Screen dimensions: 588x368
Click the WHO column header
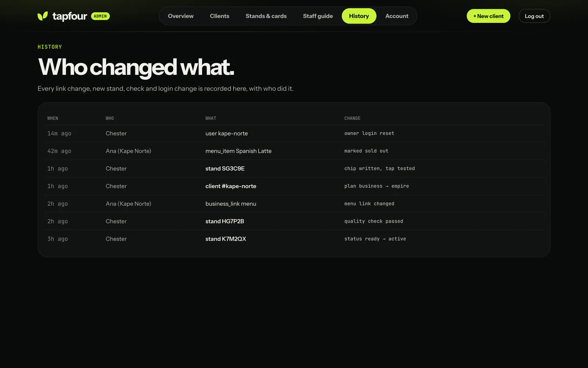tap(110, 118)
